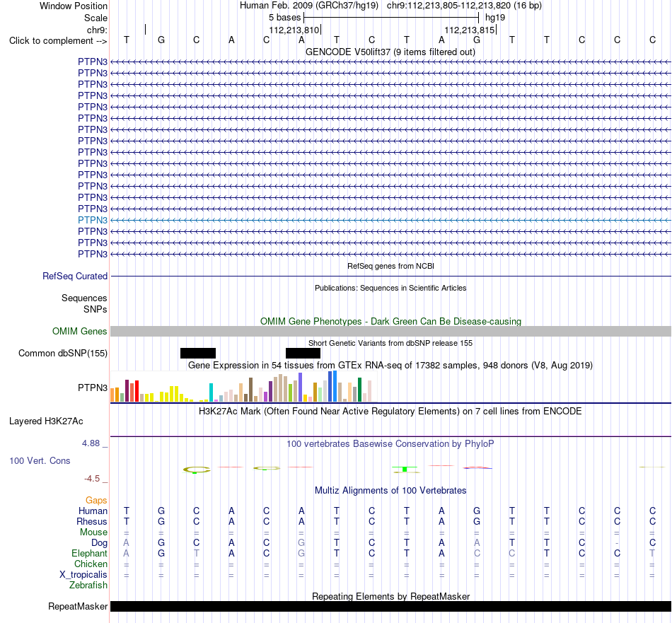Open the GENCODE V50lift37 track title

(390, 52)
